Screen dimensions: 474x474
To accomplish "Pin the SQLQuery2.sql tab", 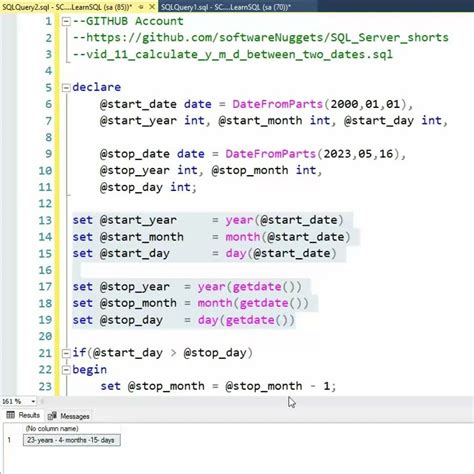I will pos(141,7).
